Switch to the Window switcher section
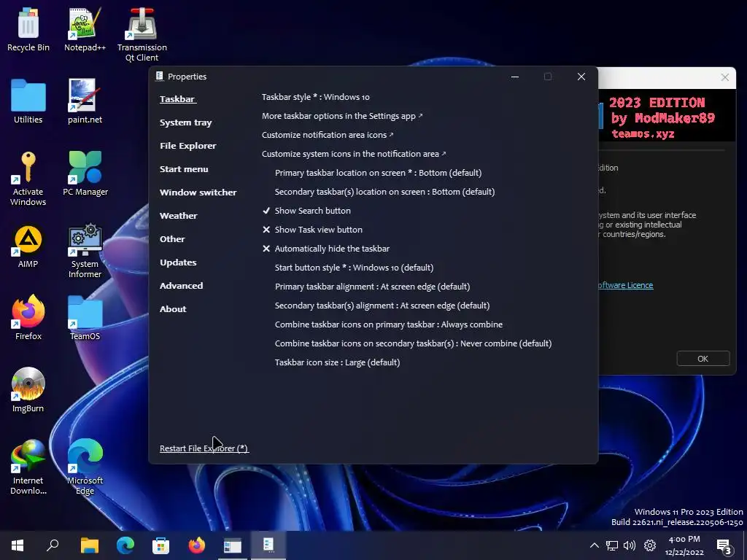This screenshot has height=560, width=747. click(x=198, y=192)
